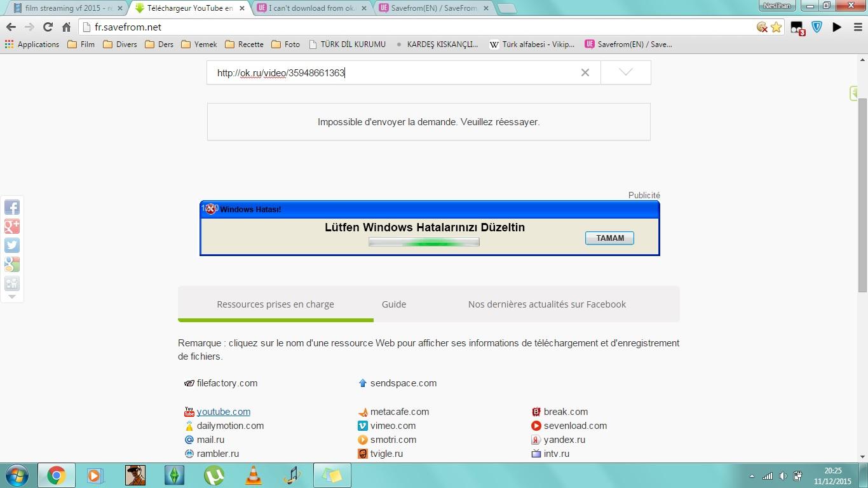Click the green progress bar in the ad
The image size is (868, 488).
pyautogui.click(x=424, y=242)
